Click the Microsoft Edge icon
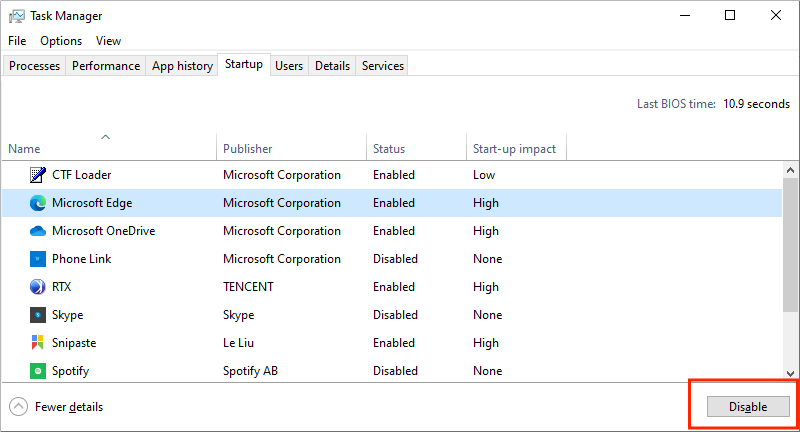Image resolution: width=800 pixels, height=432 pixels. [x=38, y=203]
